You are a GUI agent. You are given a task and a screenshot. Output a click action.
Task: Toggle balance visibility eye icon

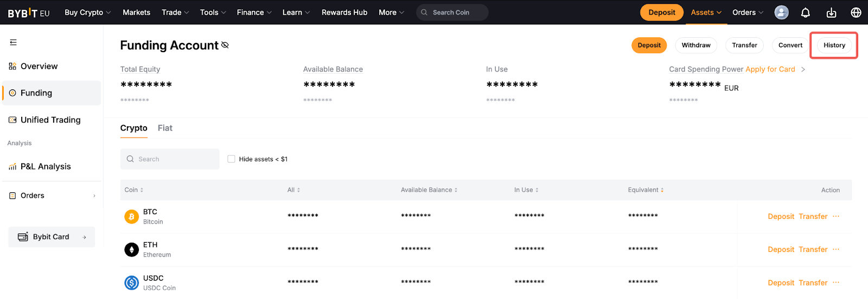pyautogui.click(x=225, y=45)
